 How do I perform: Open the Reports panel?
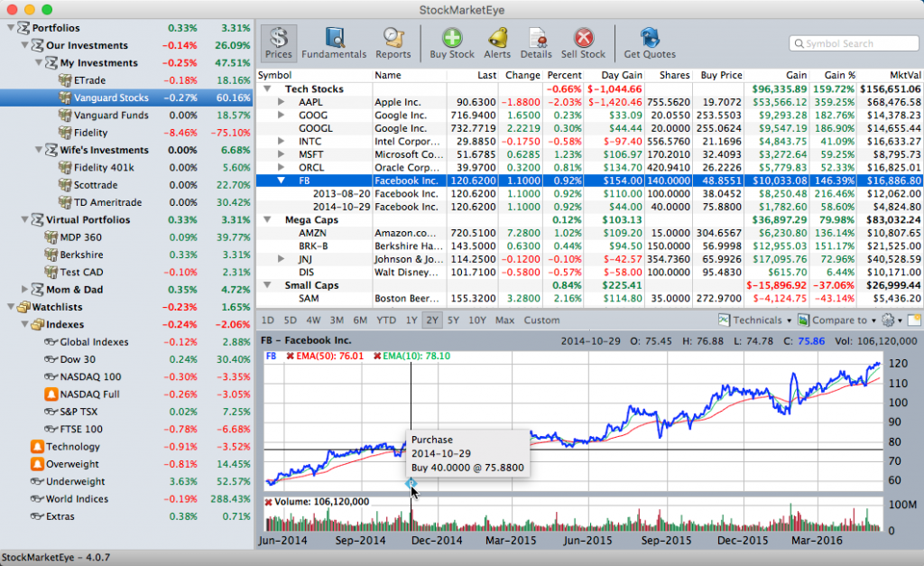tap(393, 42)
